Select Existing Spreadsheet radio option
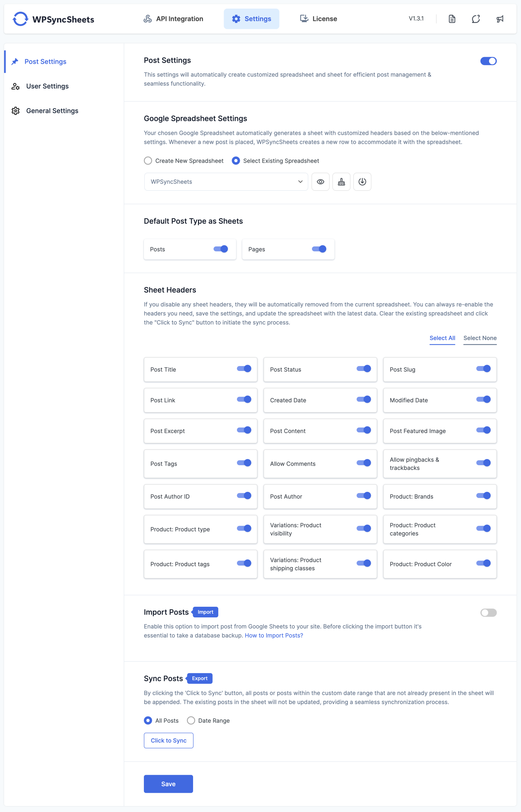The image size is (521, 812). (x=236, y=161)
